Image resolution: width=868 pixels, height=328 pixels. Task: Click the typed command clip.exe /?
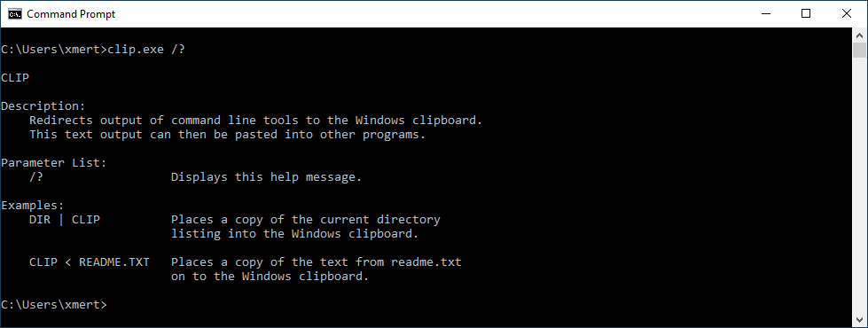[146, 50]
